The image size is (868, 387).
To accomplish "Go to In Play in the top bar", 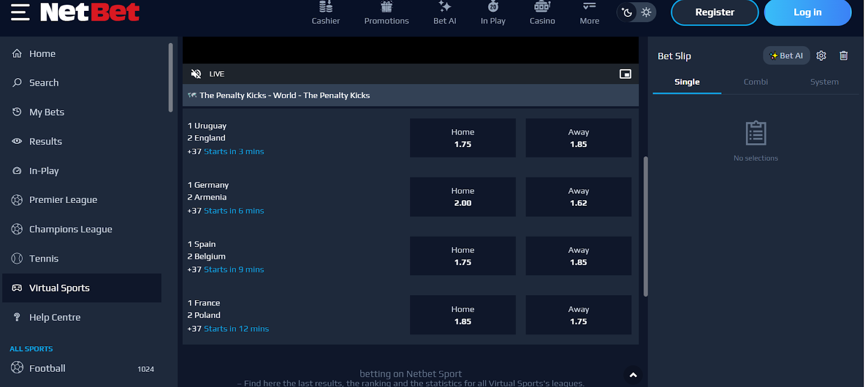I will point(493,13).
